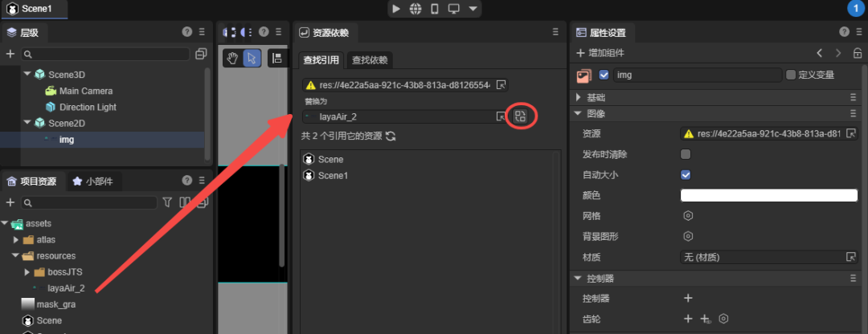Enable the 定义变量 checkbox
868x334 pixels.
[791, 75]
